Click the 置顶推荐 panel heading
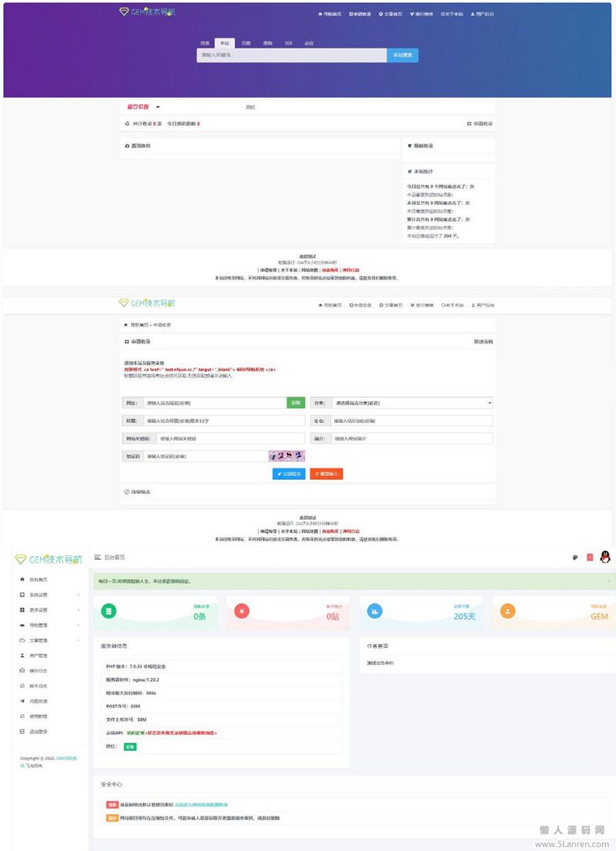Screen dimensions: 616x851 pyautogui.click(x=138, y=146)
